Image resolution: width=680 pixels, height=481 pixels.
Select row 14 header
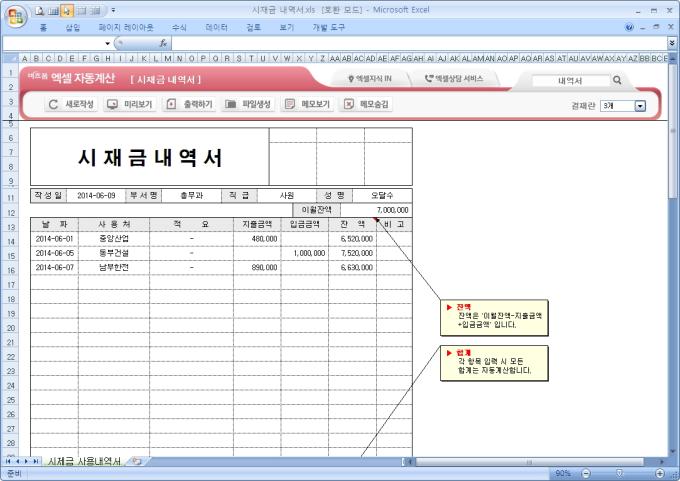[10, 242]
